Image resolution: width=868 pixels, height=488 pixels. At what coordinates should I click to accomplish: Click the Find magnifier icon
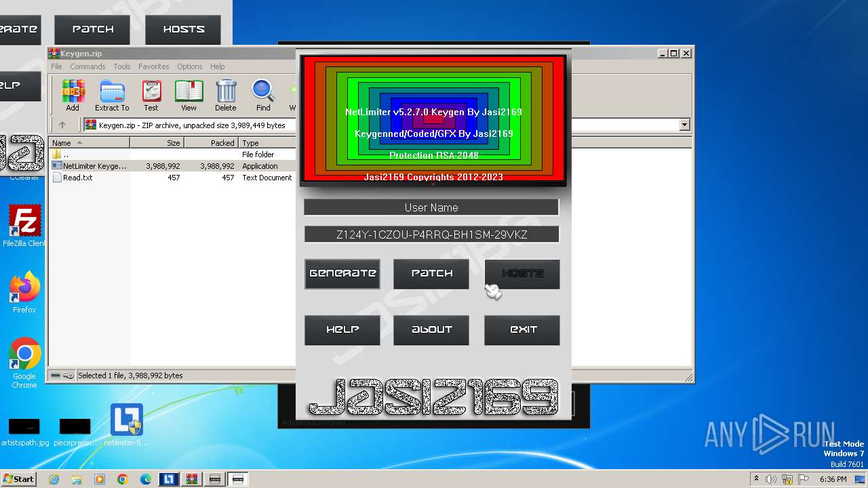click(263, 96)
